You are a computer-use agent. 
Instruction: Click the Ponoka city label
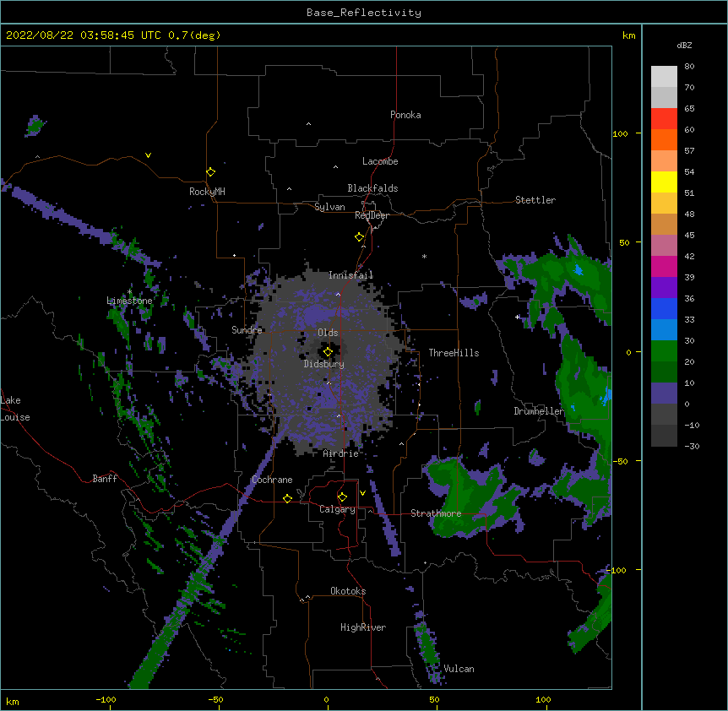click(x=405, y=115)
